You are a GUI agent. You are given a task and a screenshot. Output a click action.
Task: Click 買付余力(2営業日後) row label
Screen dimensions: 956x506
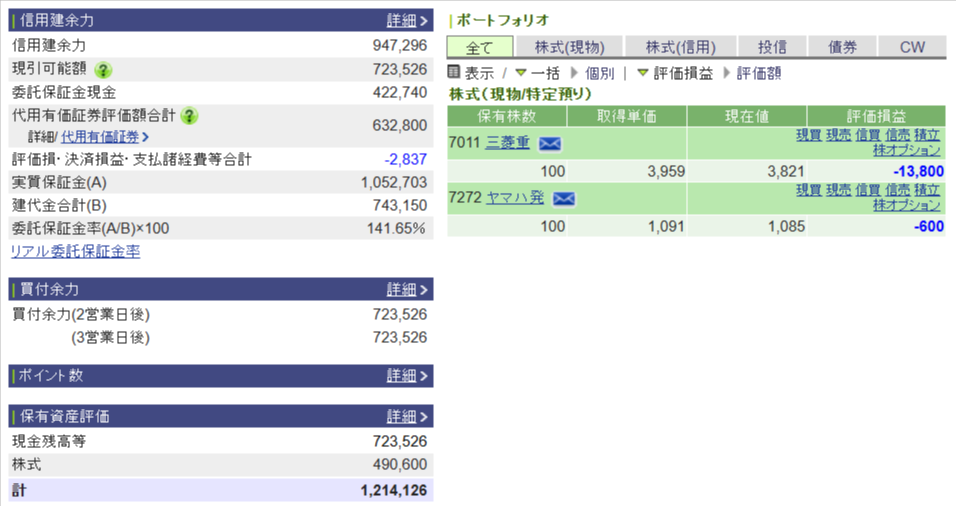[80, 315]
